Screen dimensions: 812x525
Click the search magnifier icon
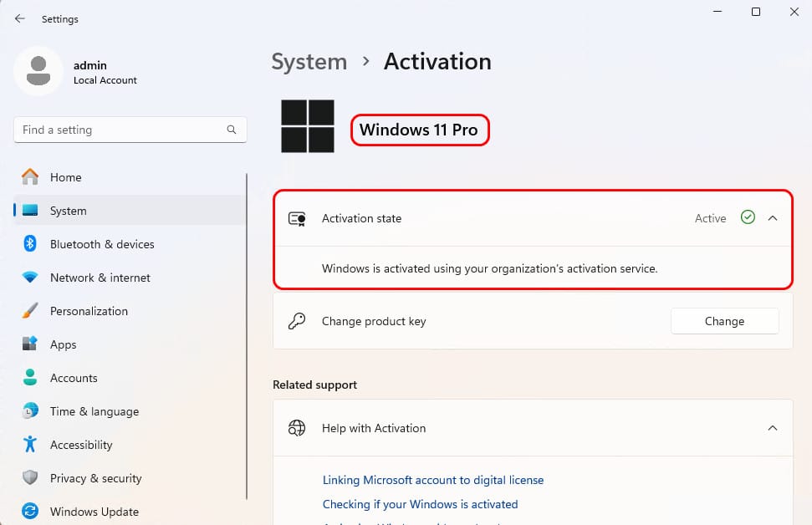coord(232,130)
